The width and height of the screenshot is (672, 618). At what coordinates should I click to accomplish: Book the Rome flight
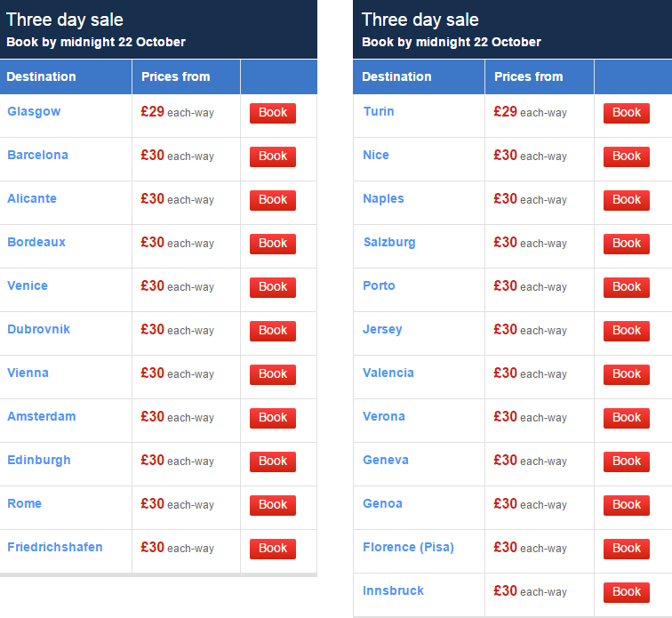pyautogui.click(x=273, y=505)
